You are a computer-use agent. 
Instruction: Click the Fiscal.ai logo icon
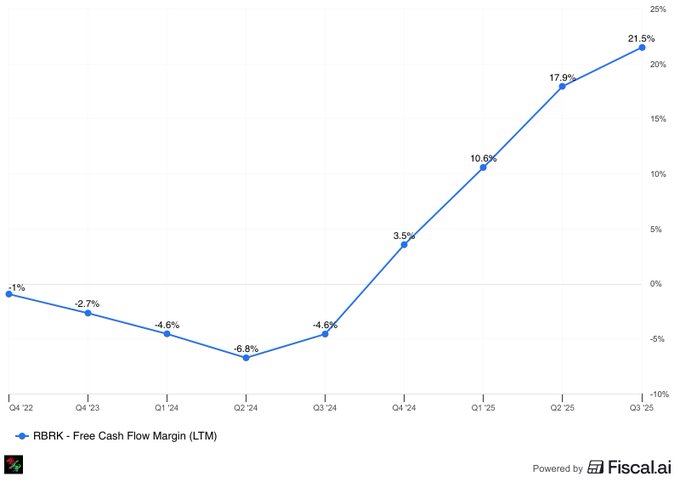(595, 467)
